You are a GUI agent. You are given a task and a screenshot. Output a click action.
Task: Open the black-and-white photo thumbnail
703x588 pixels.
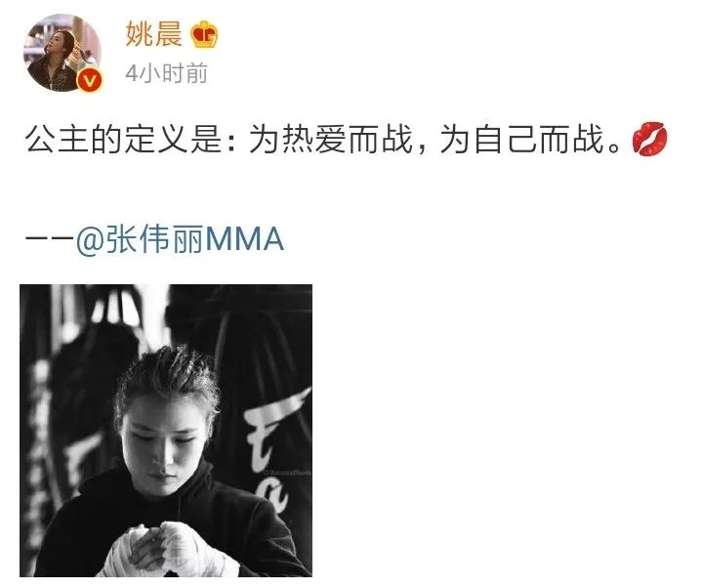coord(166,431)
